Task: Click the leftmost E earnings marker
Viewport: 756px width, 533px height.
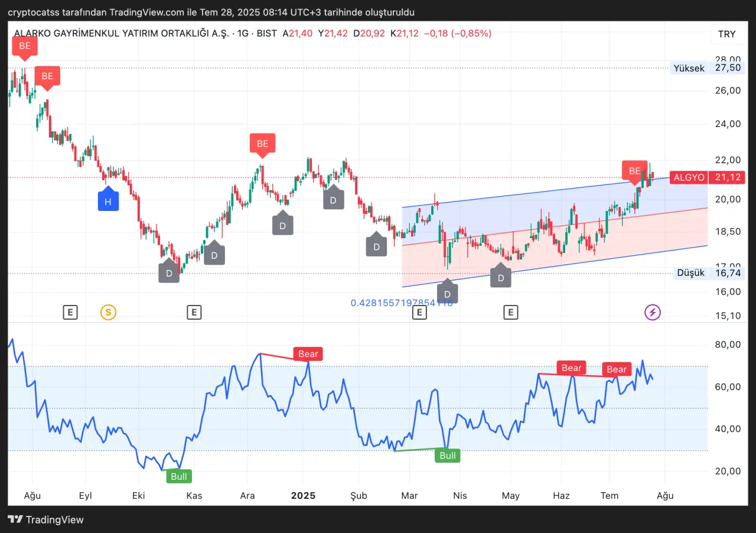Action: point(70,312)
